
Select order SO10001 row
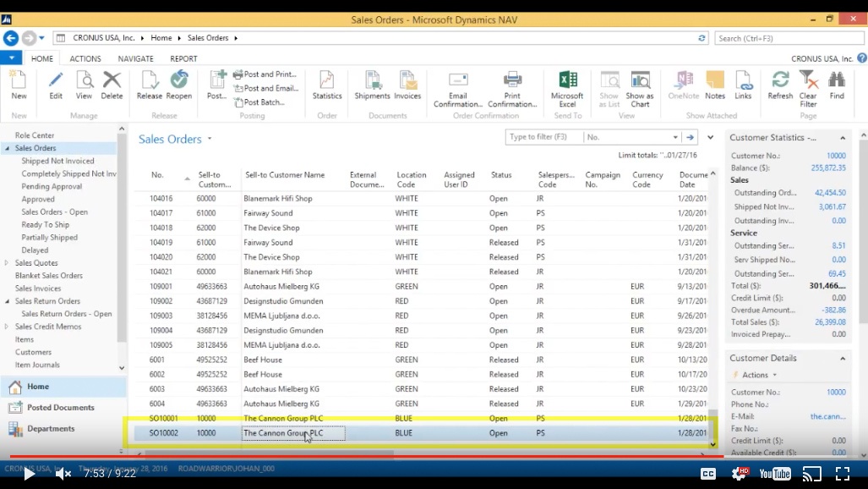pos(423,419)
